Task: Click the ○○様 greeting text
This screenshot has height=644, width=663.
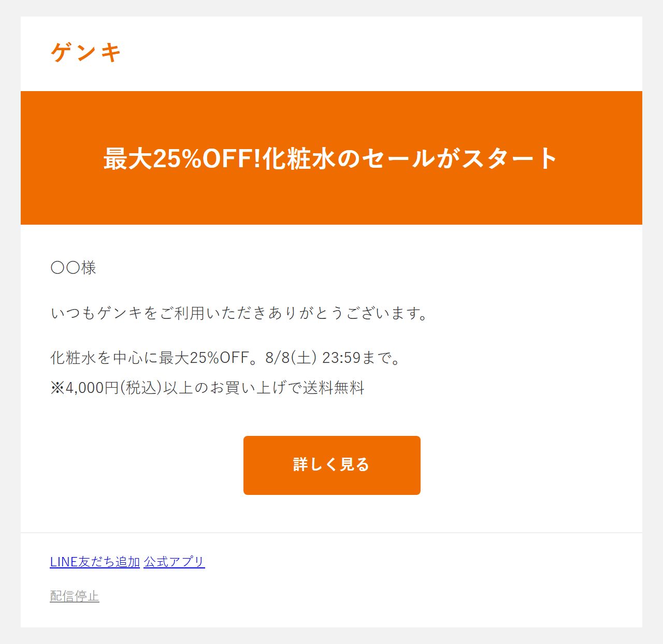Action: (x=74, y=268)
